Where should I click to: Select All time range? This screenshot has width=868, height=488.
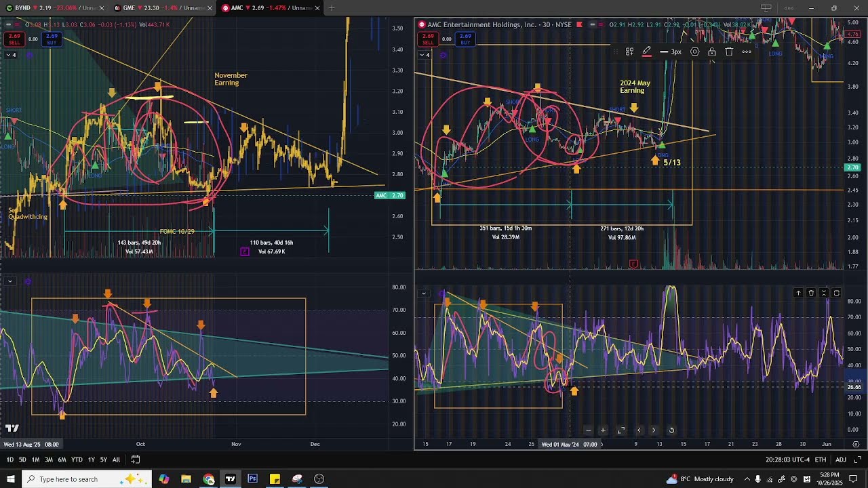[116, 460]
